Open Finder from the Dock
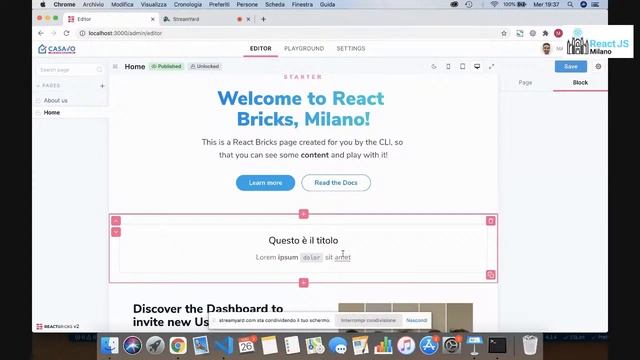Screen dimensions: 640x360 click(110, 346)
